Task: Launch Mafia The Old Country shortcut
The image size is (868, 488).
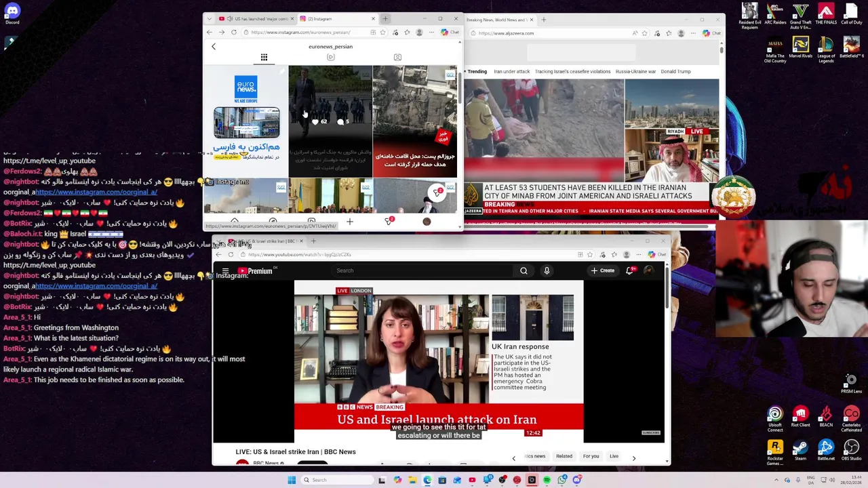Action: tap(775, 51)
